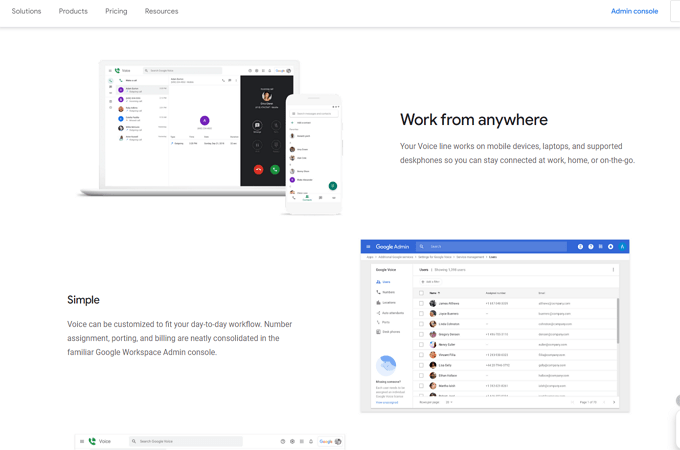Image resolution: width=680 pixels, height=450 pixels.
Task: Click the Simple heading
Action: pyautogui.click(x=83, y=300)
